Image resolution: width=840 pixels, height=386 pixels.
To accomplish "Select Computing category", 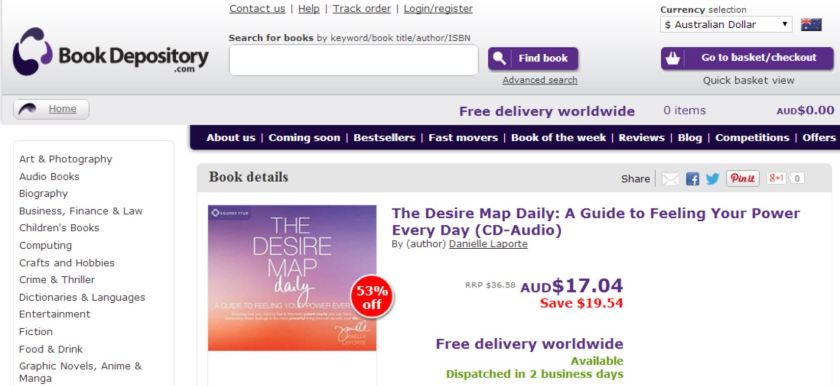I will (x=45, y=245).
